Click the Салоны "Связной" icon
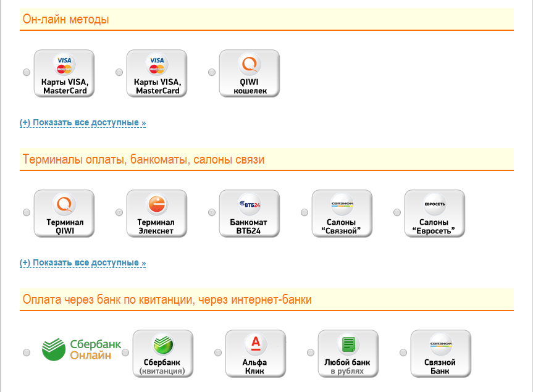Image resolution: width=533 pixels, height=392 pixels. pyautogui.click(x=342, y=214)
